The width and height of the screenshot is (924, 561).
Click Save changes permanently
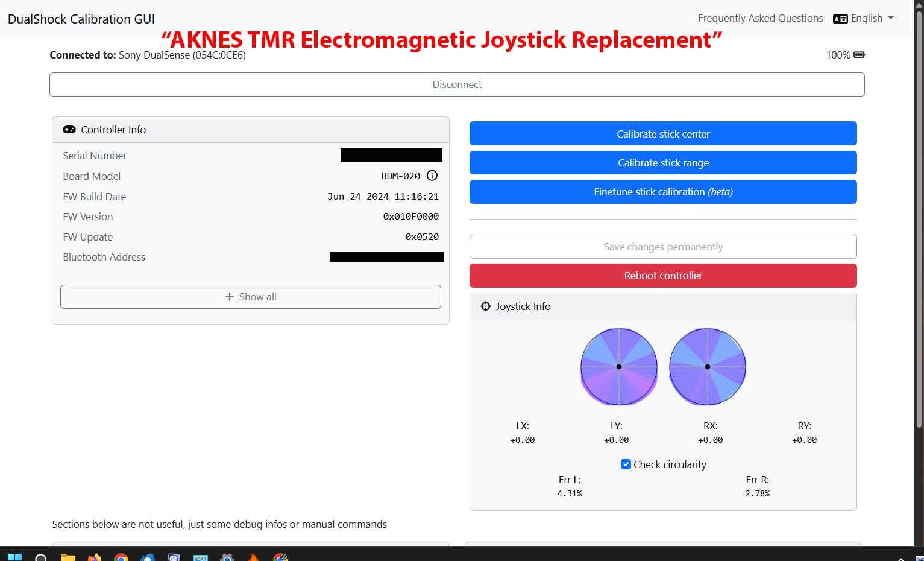[x=663, y=247]
